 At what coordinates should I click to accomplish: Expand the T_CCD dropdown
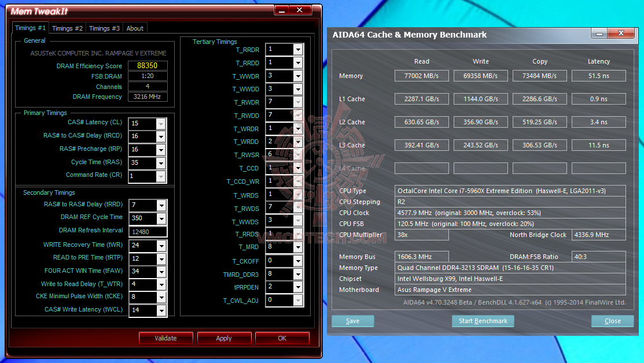298,168
